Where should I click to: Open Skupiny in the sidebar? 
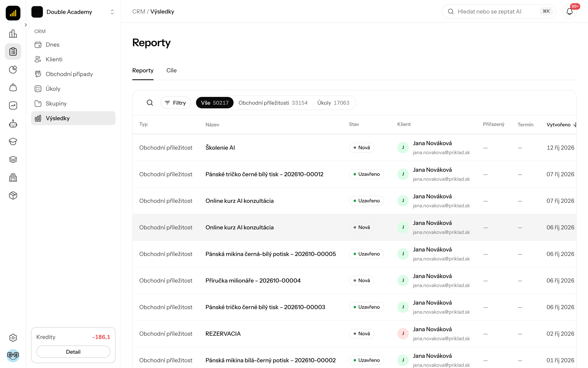coord(73,103)
